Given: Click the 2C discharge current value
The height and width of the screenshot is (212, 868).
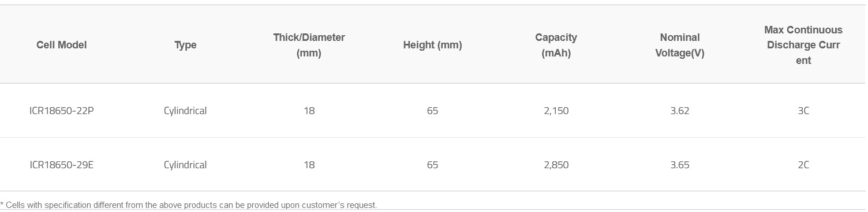Looking at the screenshot, I should coord(803,165).
